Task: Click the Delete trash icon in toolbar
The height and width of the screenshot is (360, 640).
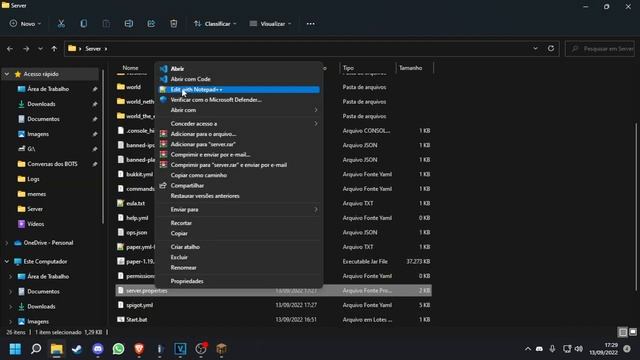Action: coord(173,24)
